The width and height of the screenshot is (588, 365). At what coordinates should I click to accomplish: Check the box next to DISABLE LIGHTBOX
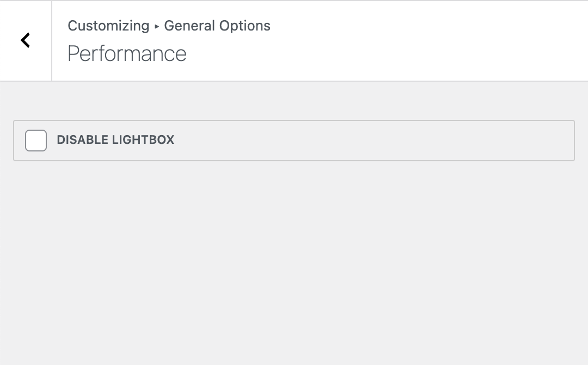(35, 140)
